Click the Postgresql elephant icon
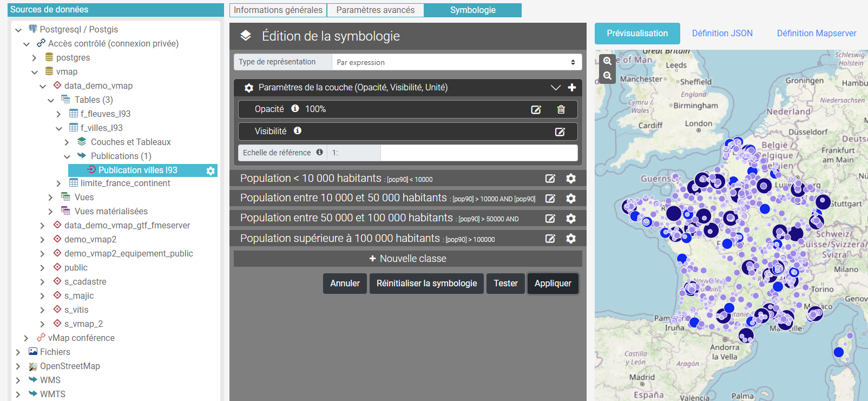868x401 pixels. [x=33, y=29]
